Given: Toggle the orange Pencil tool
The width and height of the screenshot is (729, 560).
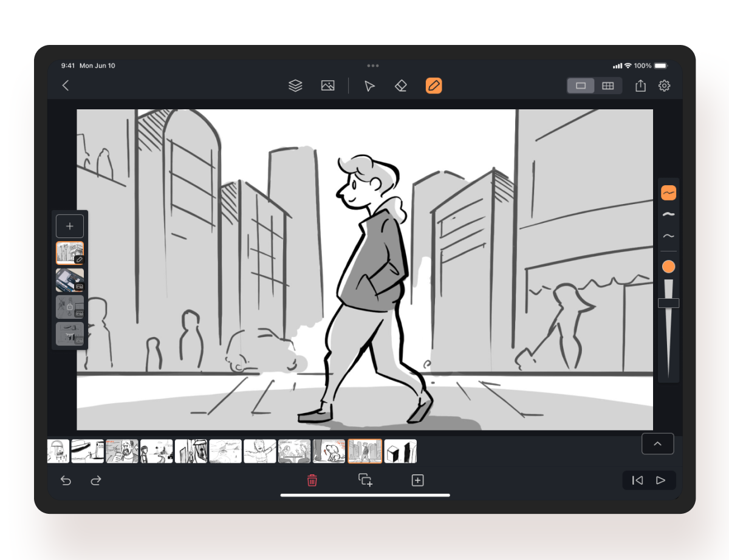Looking at the screenshot, I should [434, 86].
